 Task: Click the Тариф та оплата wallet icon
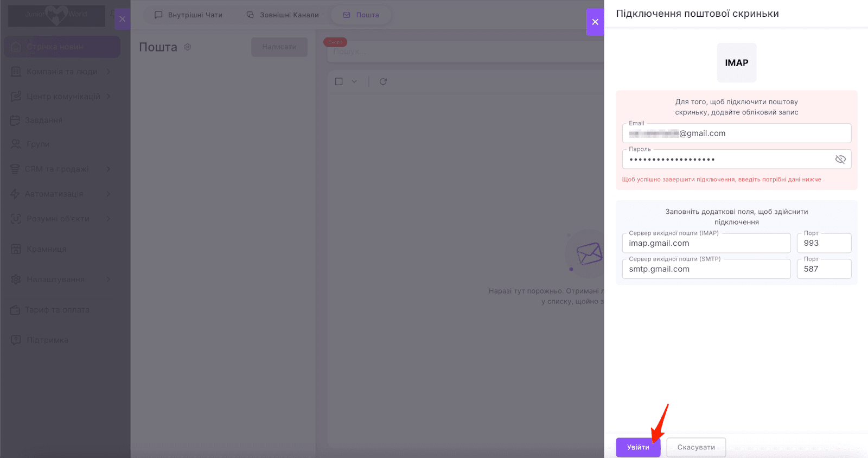pos(15,310)
